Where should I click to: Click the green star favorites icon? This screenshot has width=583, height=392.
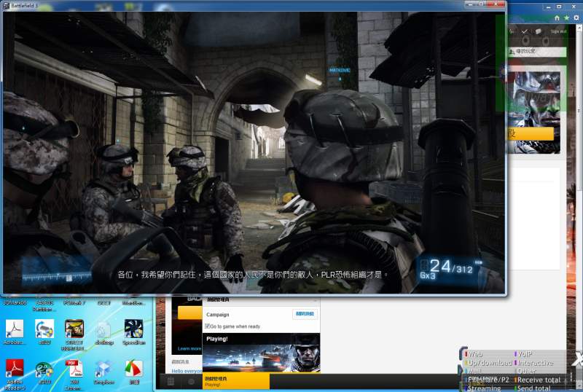pos(566,17)
